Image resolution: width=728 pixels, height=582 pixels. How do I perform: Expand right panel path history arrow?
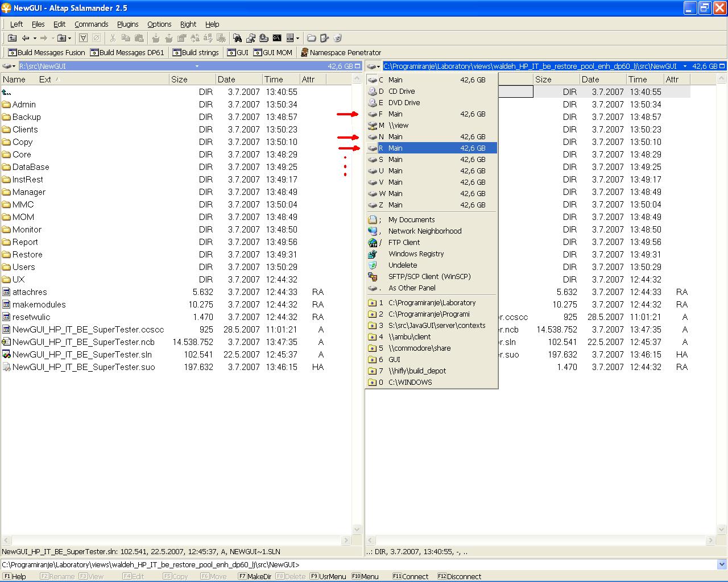[x=685, y=66]
